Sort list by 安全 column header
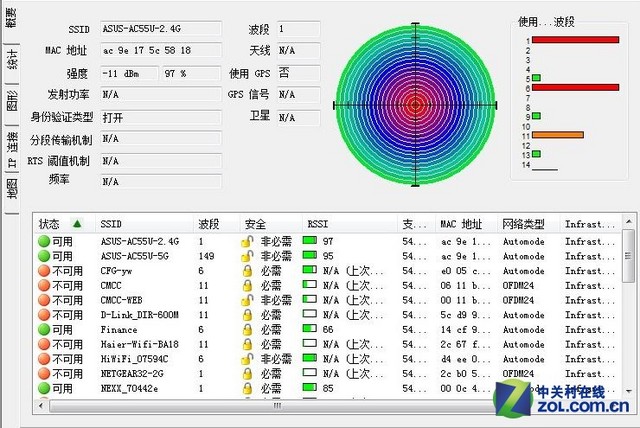This screenshot has height=428, width=640. (x=271, y=224)
